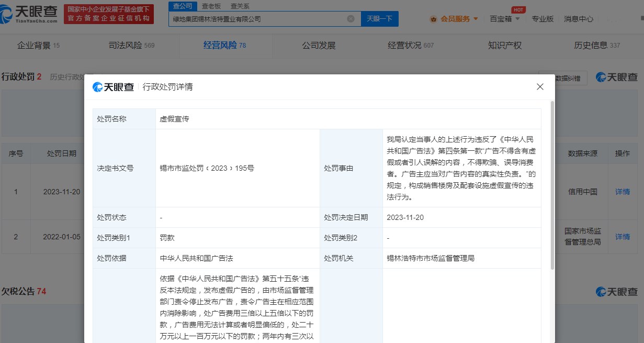The image size is (644, 343).
Task: Click the dialog's vertical scrollbar thumb
Action: click(552, 186)
